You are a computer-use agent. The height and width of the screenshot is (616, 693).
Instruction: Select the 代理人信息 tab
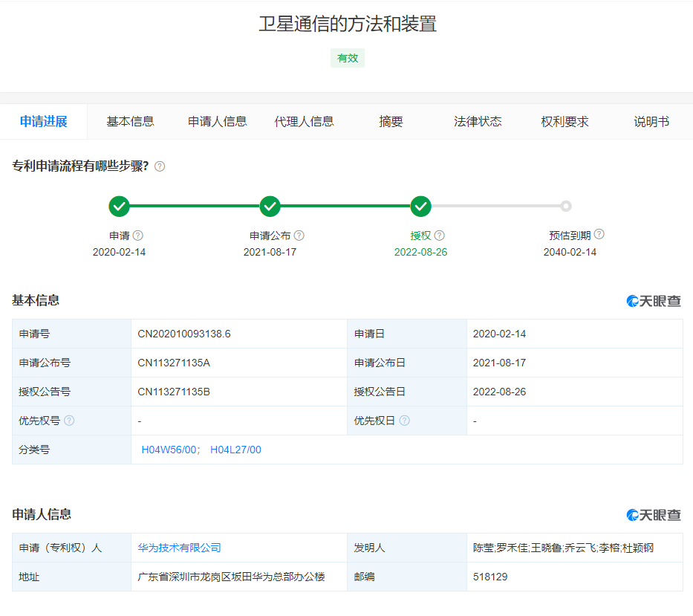click(304, 122)
